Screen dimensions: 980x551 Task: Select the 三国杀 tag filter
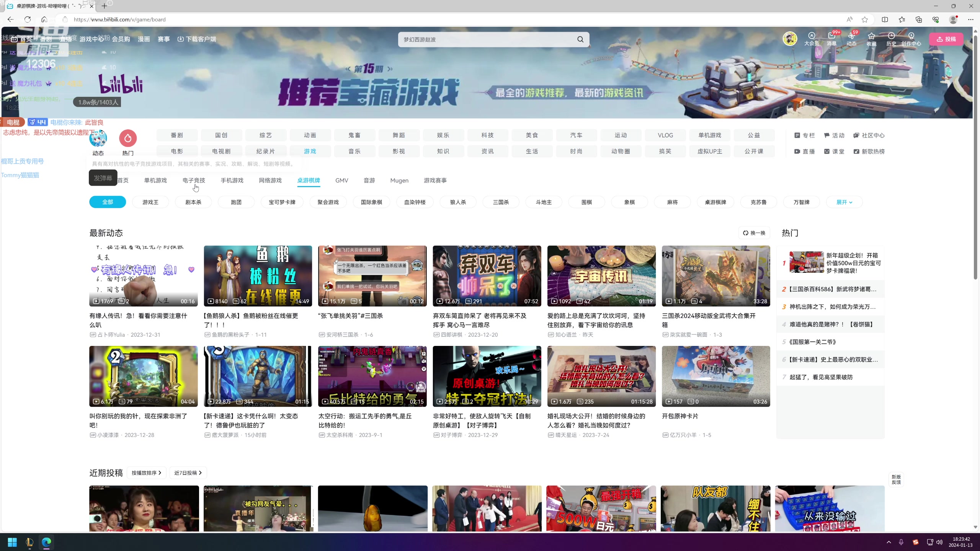pos(501,202)
